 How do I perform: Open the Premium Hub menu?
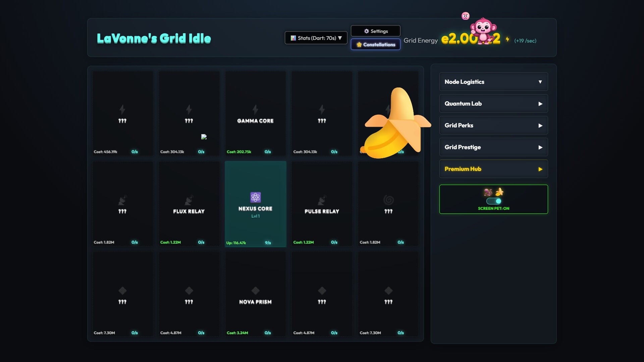493,169
